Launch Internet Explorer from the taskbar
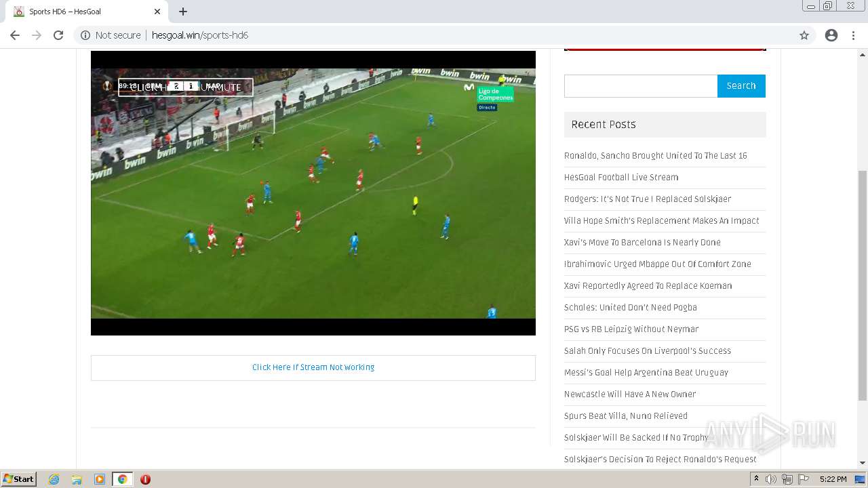 click(54, 479)
